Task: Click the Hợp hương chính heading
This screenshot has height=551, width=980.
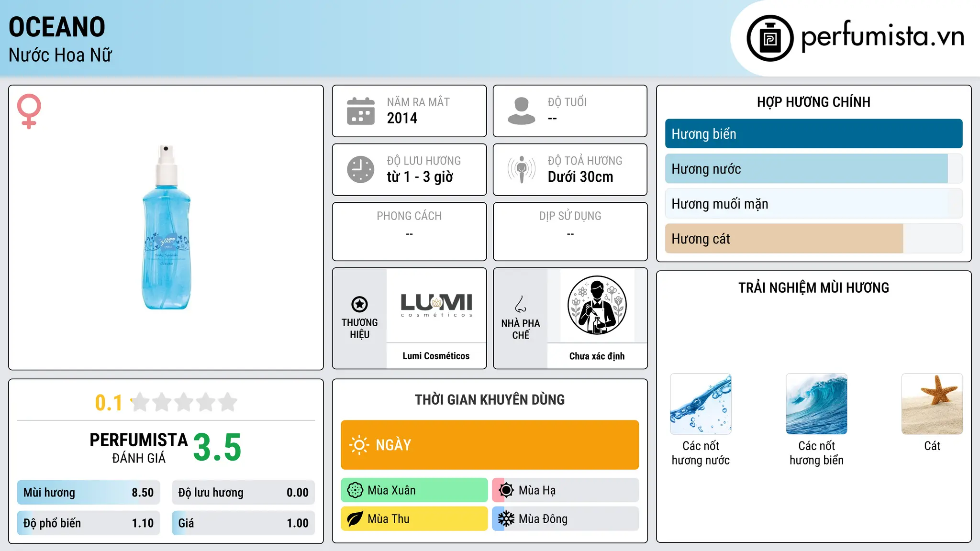Action: 814,102
